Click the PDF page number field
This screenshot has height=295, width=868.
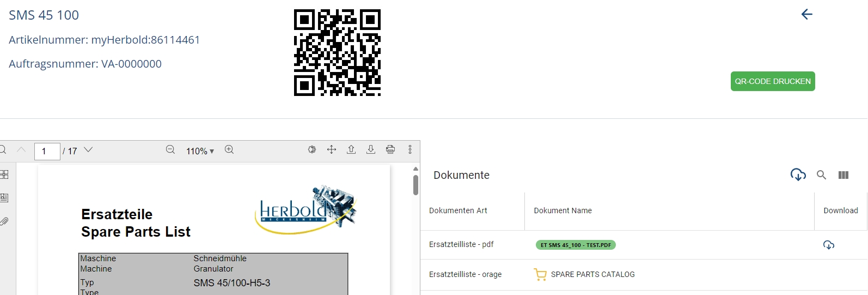(47, 151)
